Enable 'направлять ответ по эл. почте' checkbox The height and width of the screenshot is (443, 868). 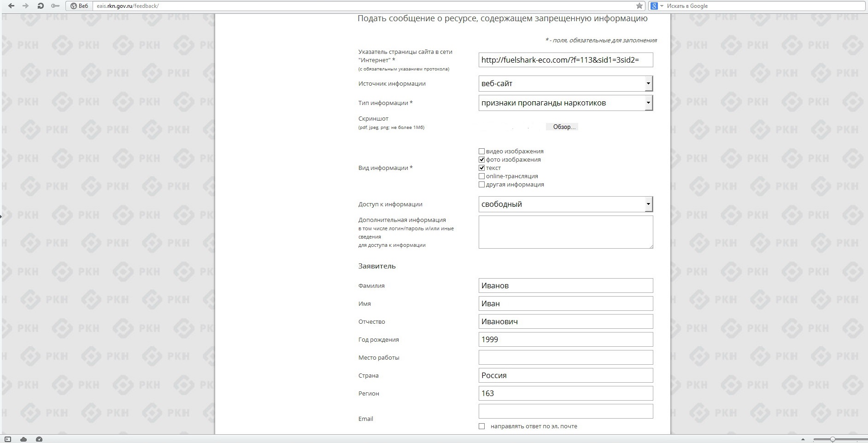[481, 426]
